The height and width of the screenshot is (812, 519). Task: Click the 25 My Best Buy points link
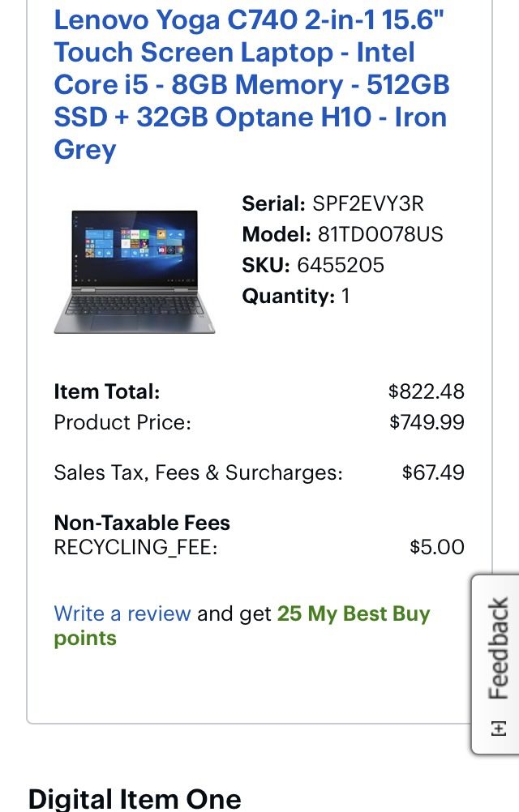242,626
